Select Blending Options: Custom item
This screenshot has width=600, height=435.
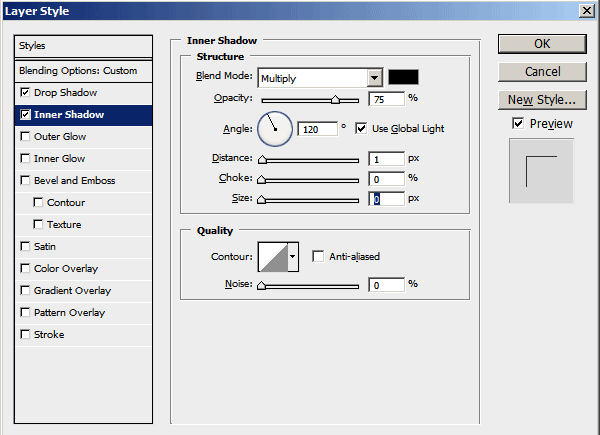pyautogui.click(x=77, y=71)
